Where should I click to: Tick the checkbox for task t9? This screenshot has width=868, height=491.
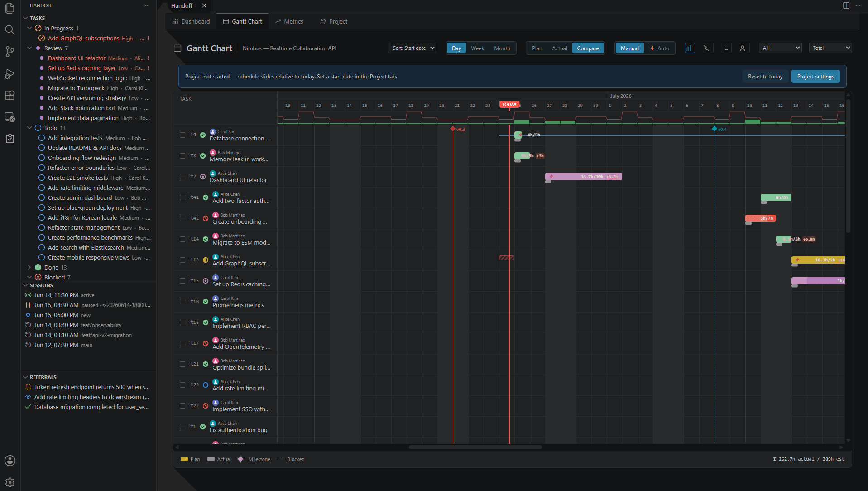[x=182, y=135]
